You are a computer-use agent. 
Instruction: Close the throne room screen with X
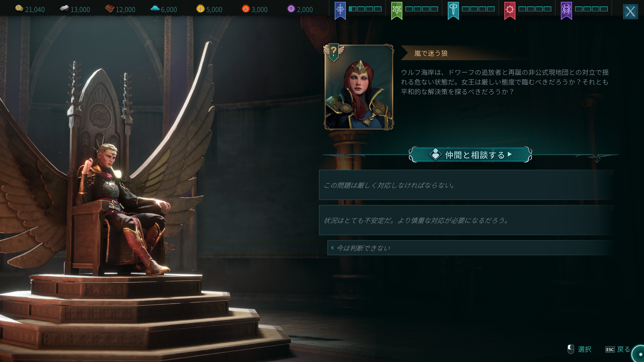630,12
